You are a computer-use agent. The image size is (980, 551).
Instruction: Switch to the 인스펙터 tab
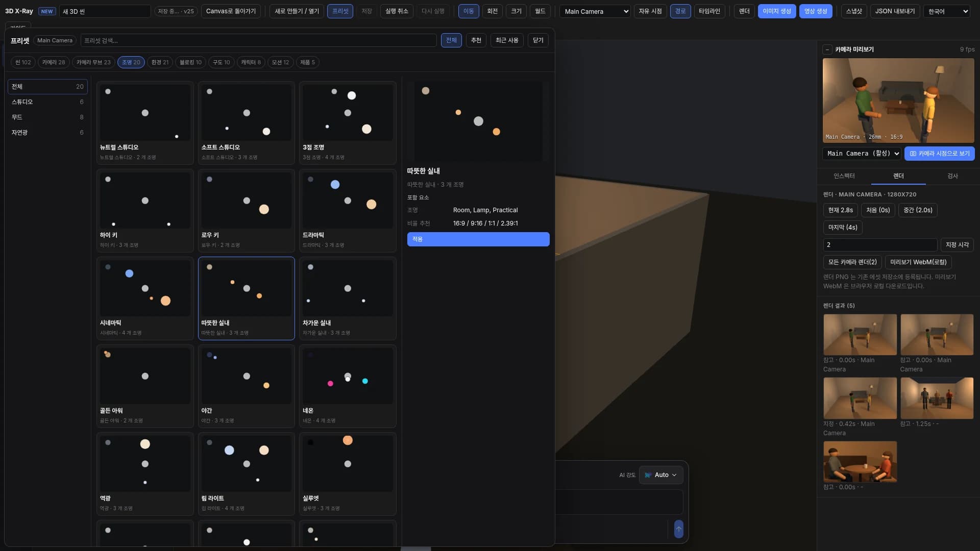(844, 176)
